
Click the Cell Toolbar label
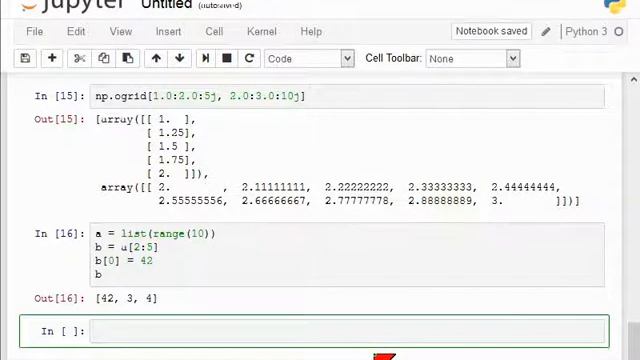click(x=393, y=58)
